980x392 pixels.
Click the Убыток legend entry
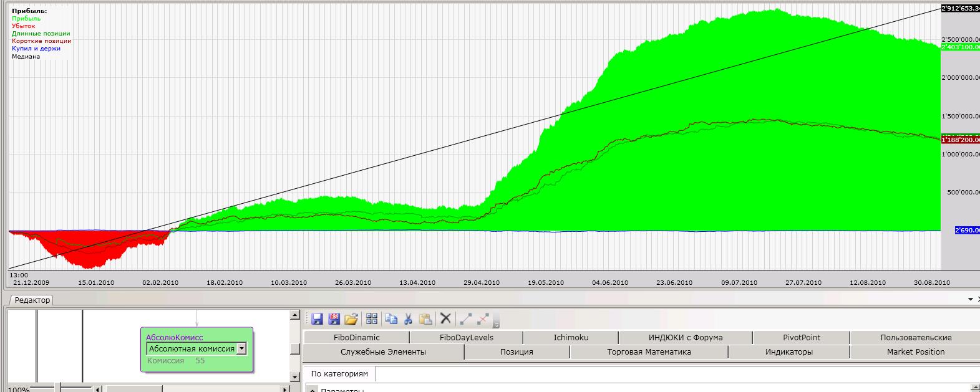(24, 26)
